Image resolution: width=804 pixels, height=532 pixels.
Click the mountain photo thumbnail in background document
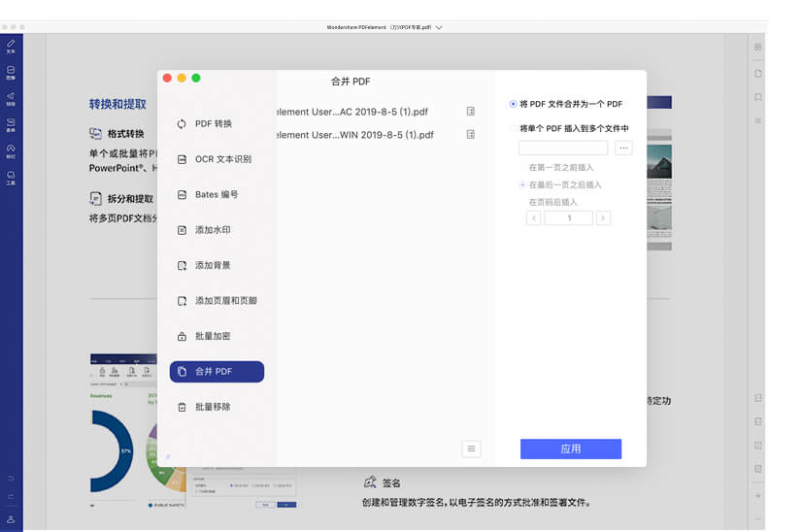pos(659,161)
